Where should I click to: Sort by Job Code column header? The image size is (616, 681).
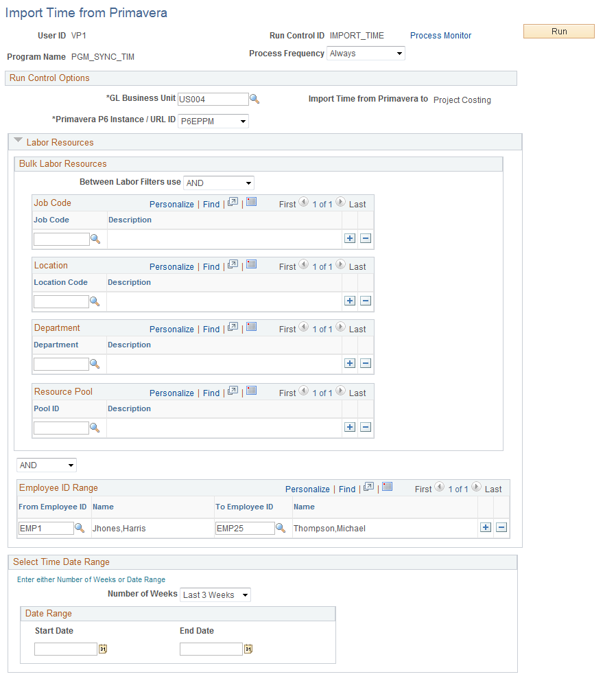[51, 220]
